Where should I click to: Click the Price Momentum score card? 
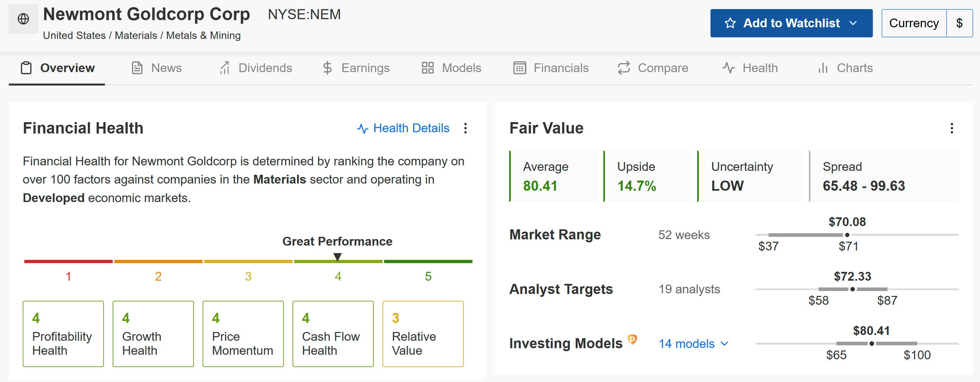[x=243, y=334]
